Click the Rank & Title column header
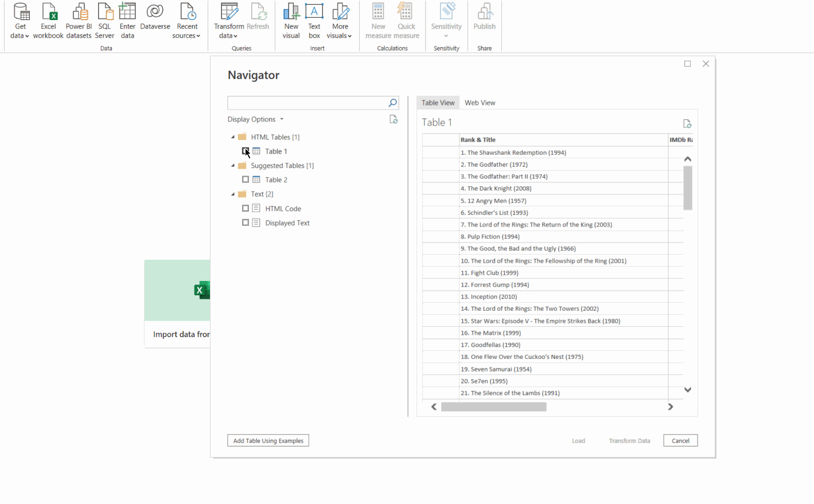 [x=563, y=140]
